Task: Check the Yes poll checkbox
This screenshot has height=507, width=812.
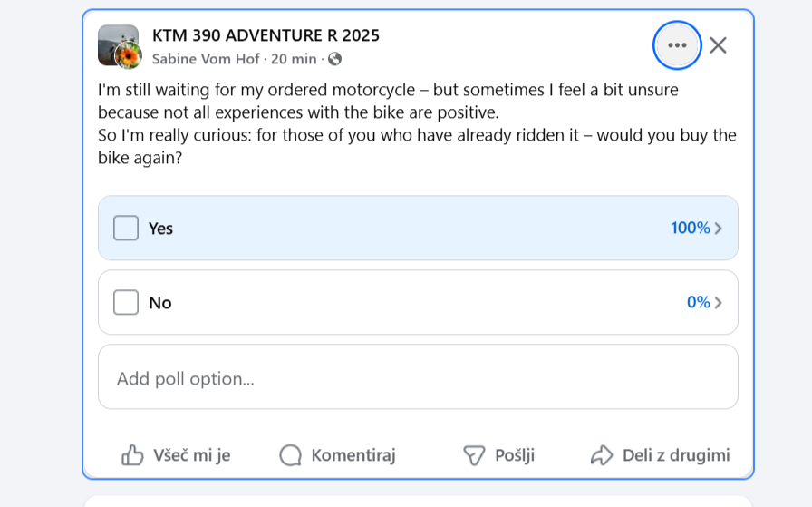Action: coord(126,228)
